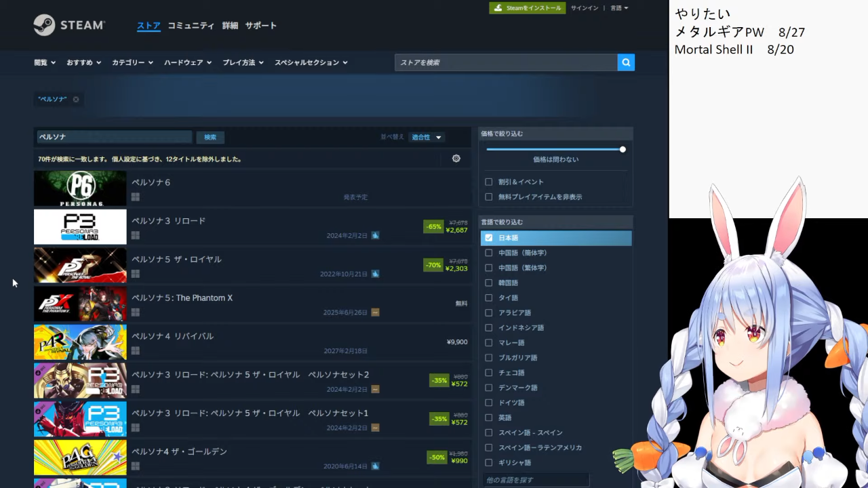Open ペルソナ3 リロード title link
Image resolution: width=868 pixels, height=488 pixels.
tap(168, 221)
